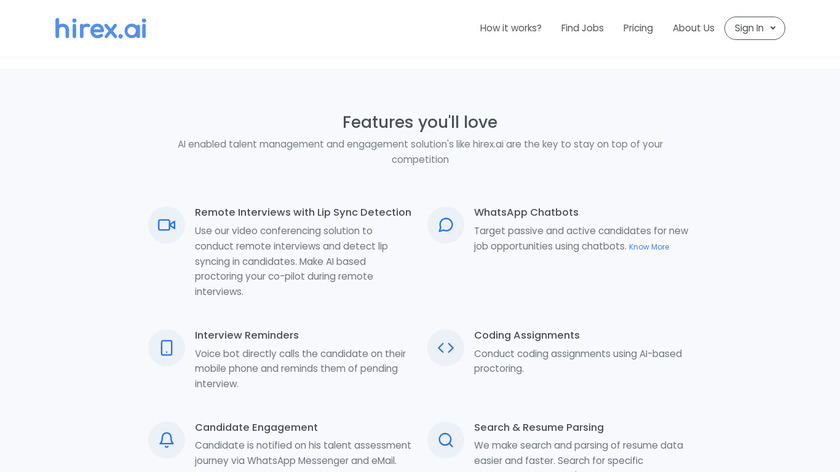This screenshot has width=840, height=472.
Task: Click the WhatsApp Chatbots heading
Action: 526,212
